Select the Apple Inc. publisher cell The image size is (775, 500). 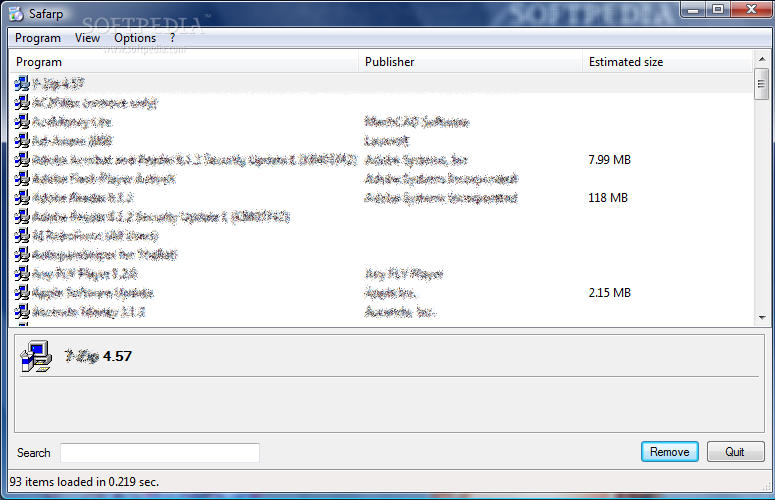(x=390, y=293)
